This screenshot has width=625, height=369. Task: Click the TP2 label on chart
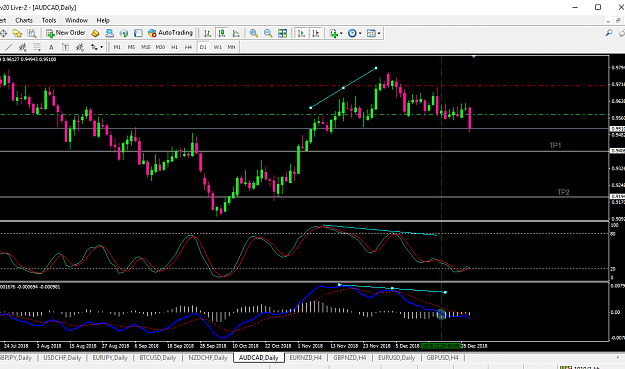(x=563, y=192)
